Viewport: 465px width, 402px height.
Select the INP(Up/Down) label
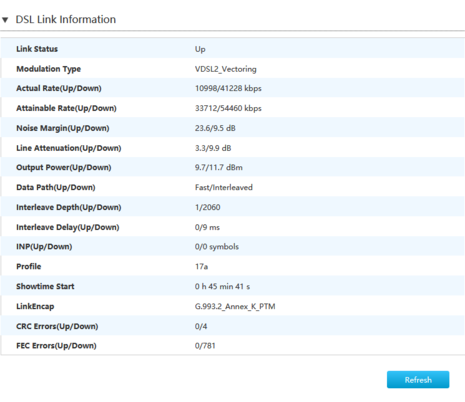coord(44,247)
